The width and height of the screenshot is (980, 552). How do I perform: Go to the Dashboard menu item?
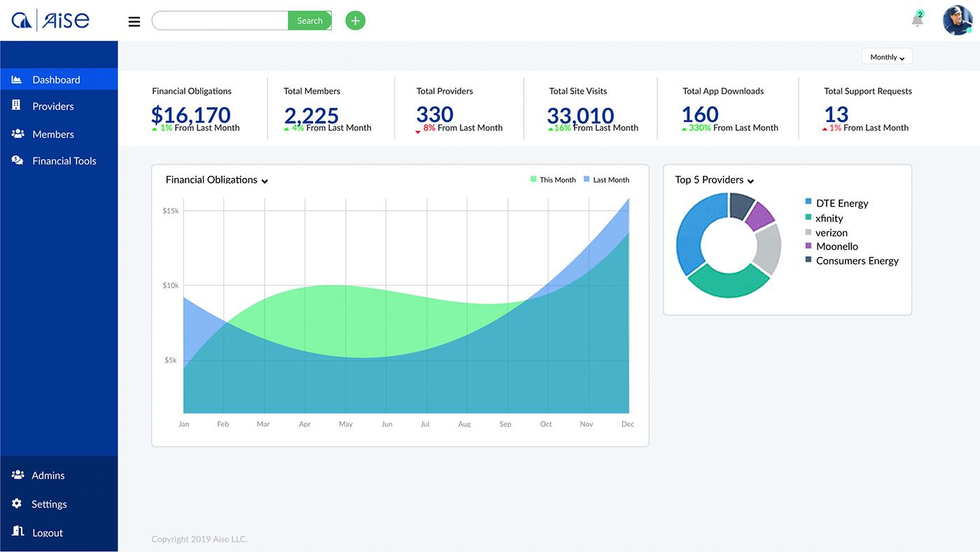pos(56,80)
